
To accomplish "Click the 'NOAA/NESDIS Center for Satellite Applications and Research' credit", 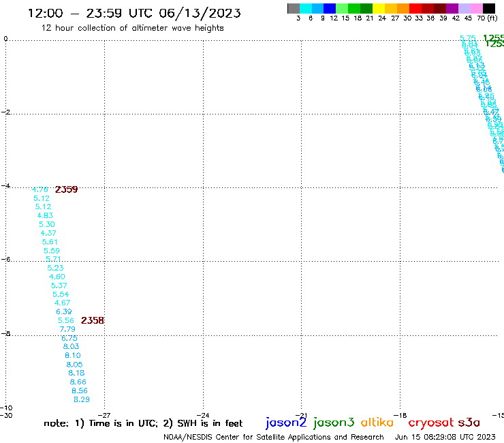I will [x=274, y=437].
